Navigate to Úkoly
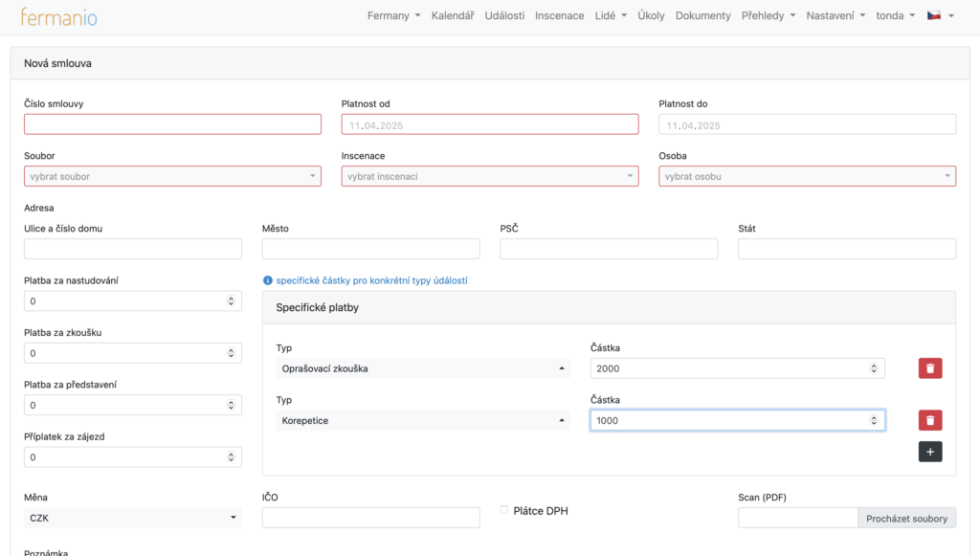 coord(651,15)
